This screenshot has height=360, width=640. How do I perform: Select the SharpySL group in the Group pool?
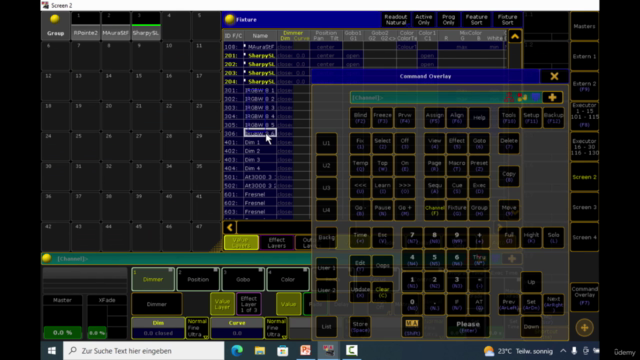point(146,26)
